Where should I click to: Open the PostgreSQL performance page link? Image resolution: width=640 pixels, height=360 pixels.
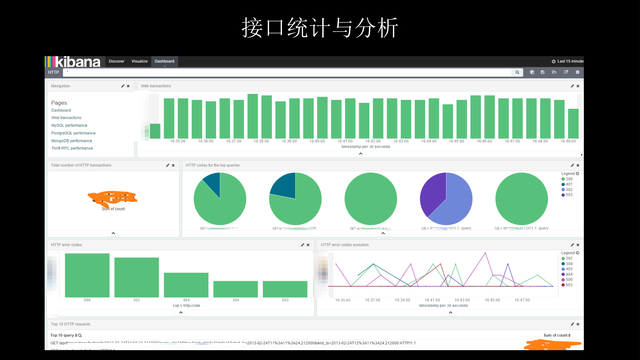73,133
